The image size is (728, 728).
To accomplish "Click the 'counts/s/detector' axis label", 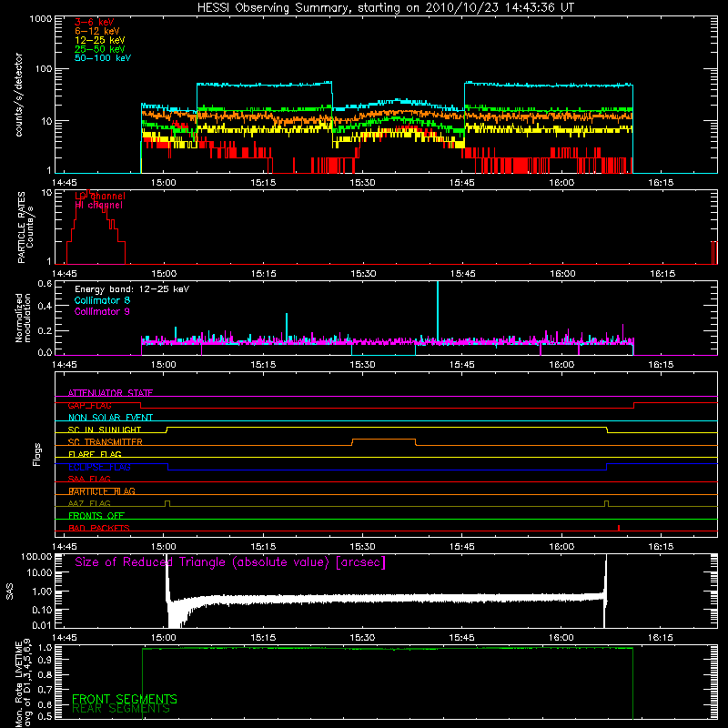I will [x=19, y=95].
